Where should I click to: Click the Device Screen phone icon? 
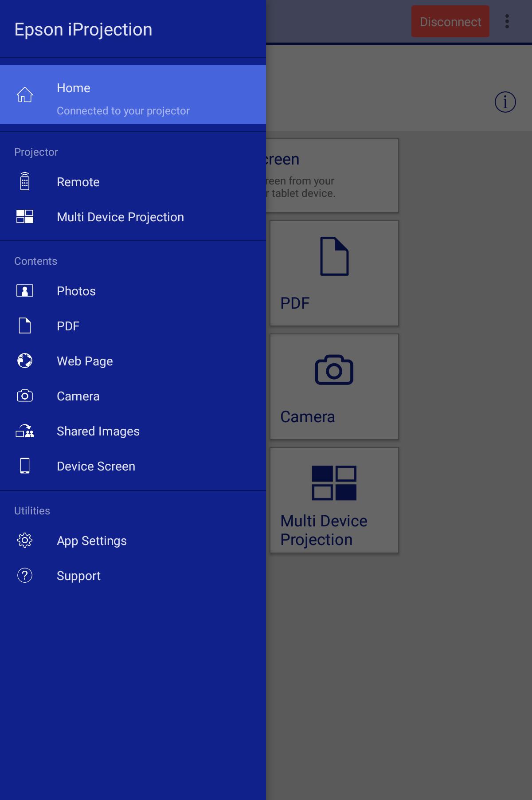25,466
